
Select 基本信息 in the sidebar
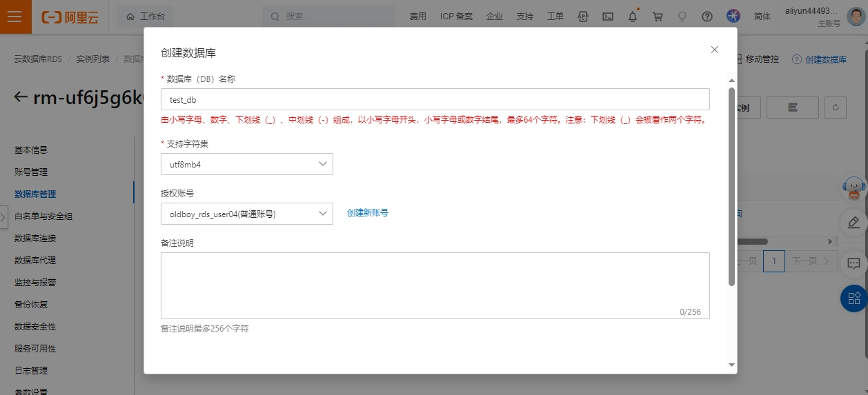tap(31, 150)
